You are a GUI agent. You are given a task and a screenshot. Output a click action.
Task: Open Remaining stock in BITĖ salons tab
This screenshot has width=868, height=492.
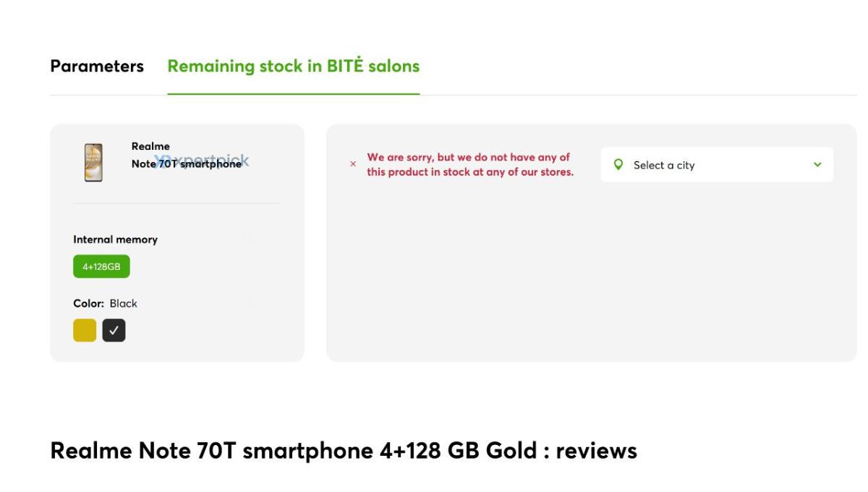pyautogui.click(x=293, y=66)
